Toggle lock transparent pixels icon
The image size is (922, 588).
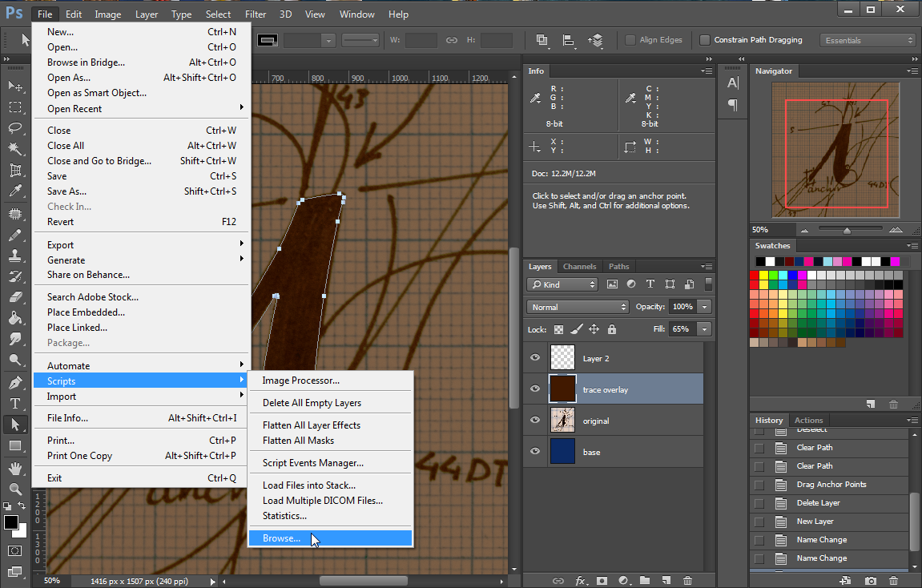tap(558, 329)
